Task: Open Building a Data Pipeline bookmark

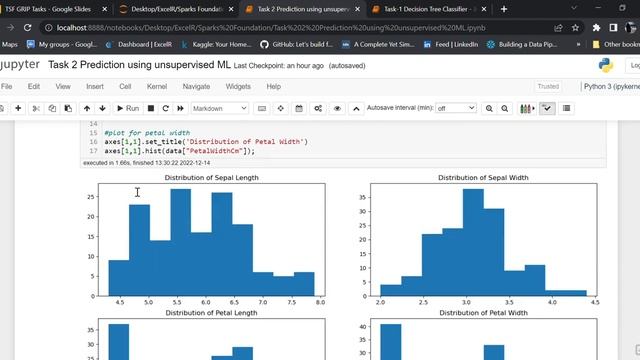Action: [x=522, y=44]
